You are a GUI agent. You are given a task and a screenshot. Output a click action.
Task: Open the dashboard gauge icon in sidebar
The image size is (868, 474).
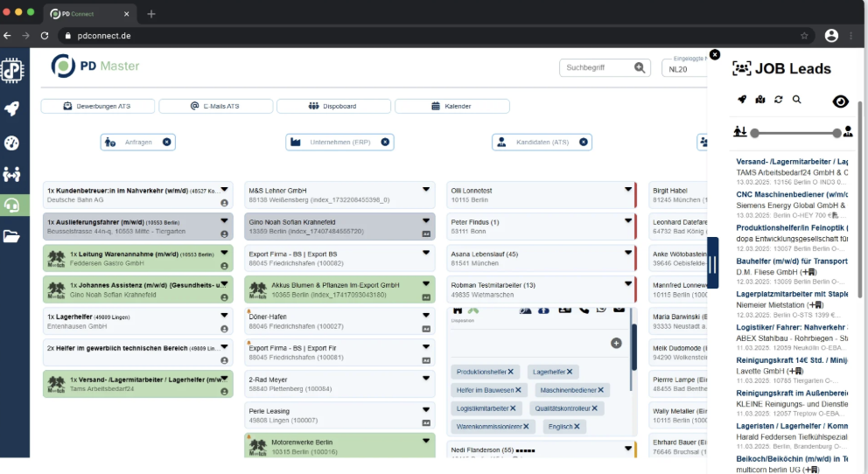pos(12,143)
